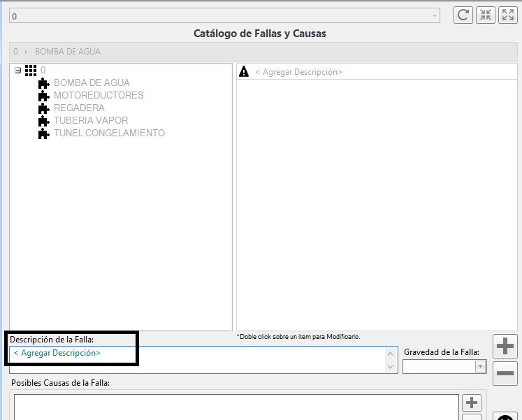This screenshot has width=522, height=420.
Task: Select TUBERIA VAPOR in the tree
Action: tap(91, 120)
